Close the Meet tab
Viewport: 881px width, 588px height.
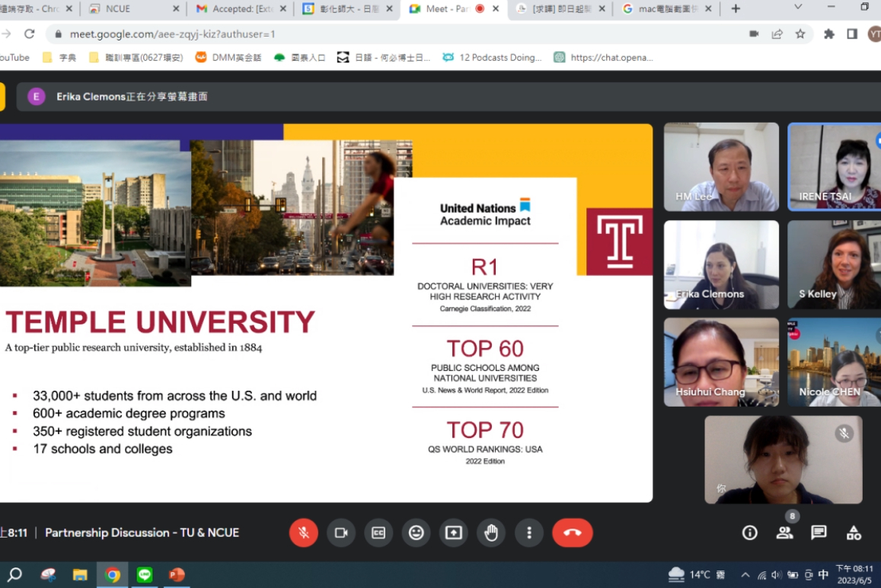click(496, 8)
